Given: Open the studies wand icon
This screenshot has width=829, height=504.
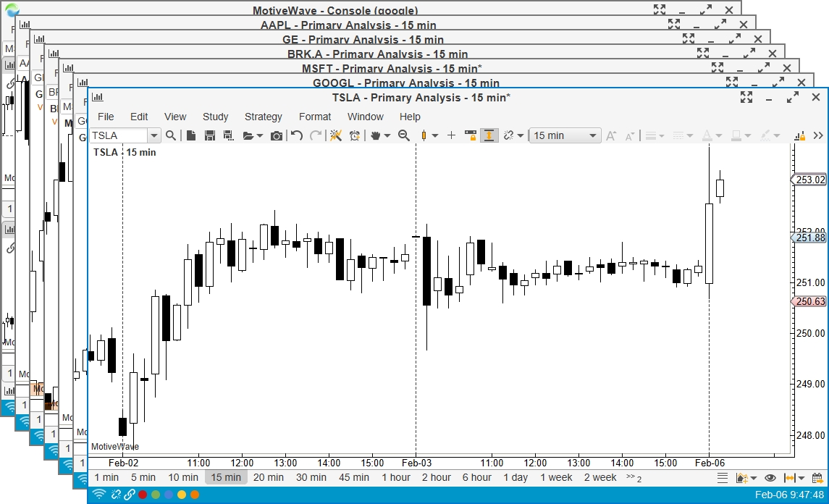Looking at the screenshot, I should [335, 135].
